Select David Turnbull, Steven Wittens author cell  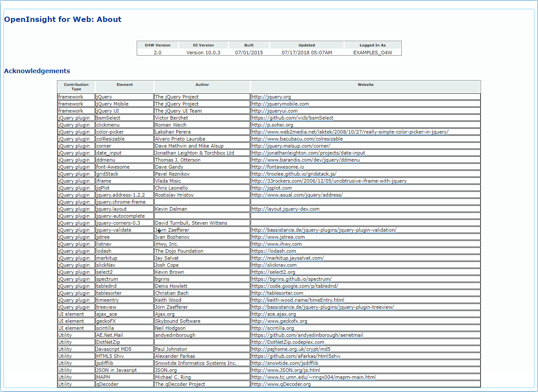tap(202, 223)
